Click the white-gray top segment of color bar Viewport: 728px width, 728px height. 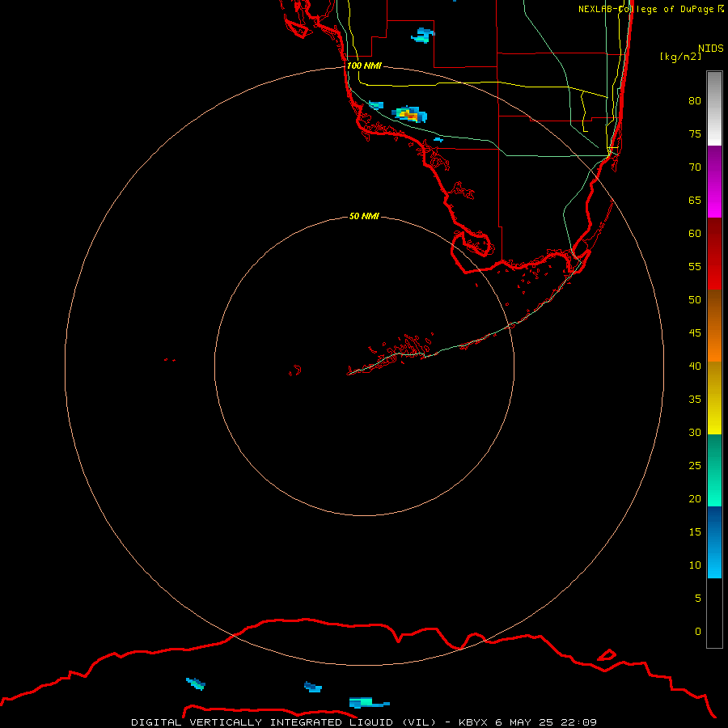pyautogui.click(x=714, y=108)
